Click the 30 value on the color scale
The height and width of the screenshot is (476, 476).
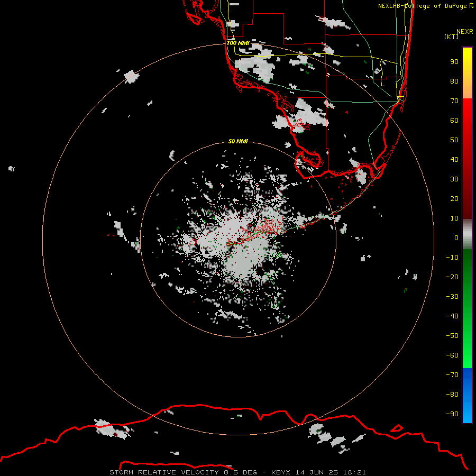pos(454,179)
